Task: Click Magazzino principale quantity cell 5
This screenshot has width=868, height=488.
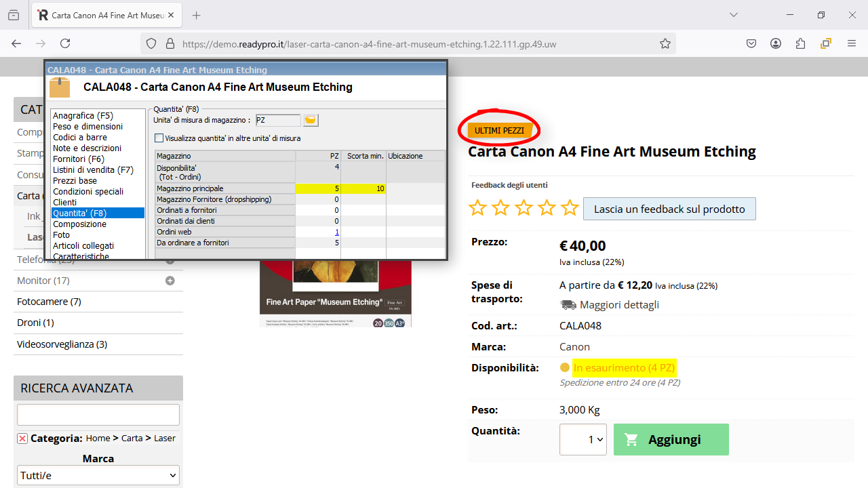Action: pyautogui.click(x=318, y=188)
